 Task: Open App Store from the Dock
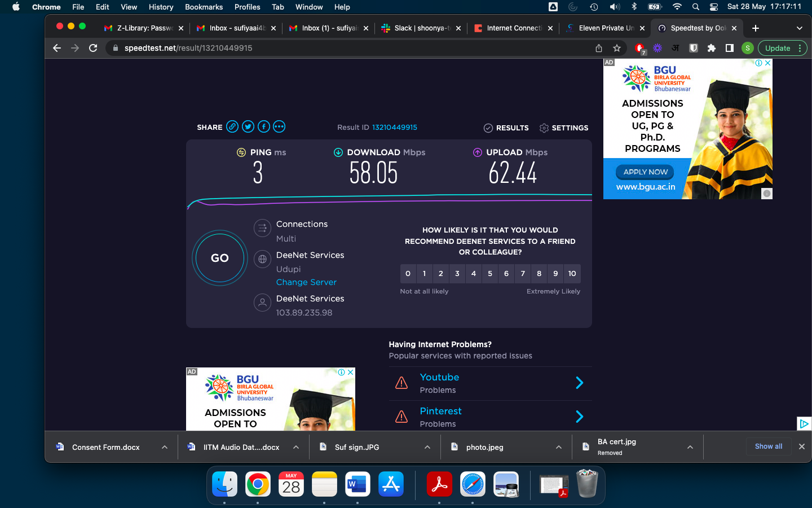click(x=391, y=484)
